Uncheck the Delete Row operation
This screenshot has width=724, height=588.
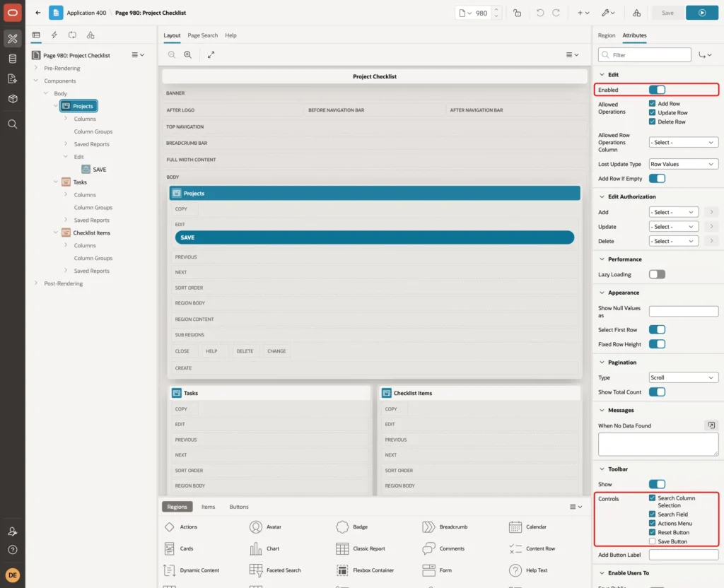pos(652,122)
